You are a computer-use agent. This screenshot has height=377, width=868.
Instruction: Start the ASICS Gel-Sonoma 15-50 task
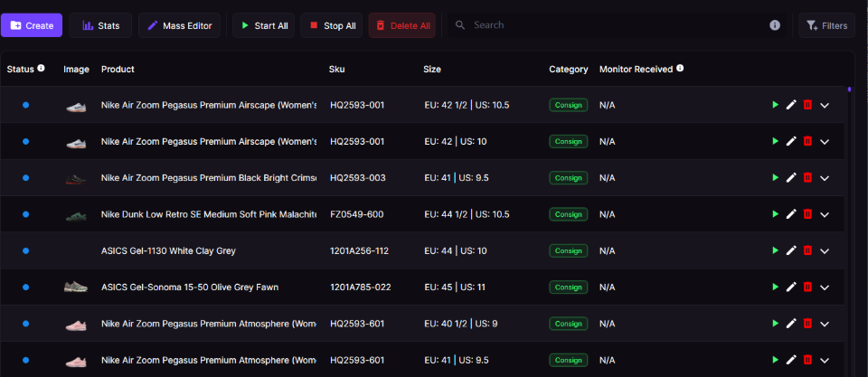point(775,287)
